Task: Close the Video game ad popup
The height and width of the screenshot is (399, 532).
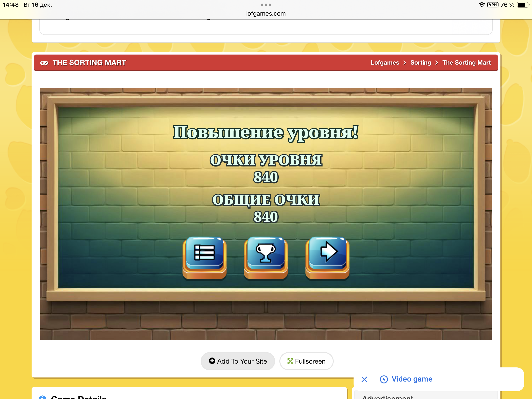Action: tap(364, 379)
